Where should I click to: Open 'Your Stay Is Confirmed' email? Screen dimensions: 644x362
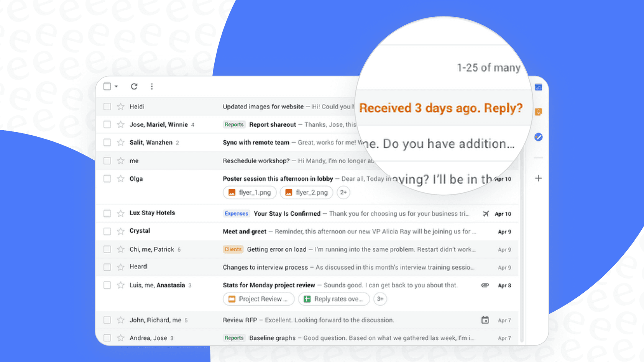tap(287, 213)
